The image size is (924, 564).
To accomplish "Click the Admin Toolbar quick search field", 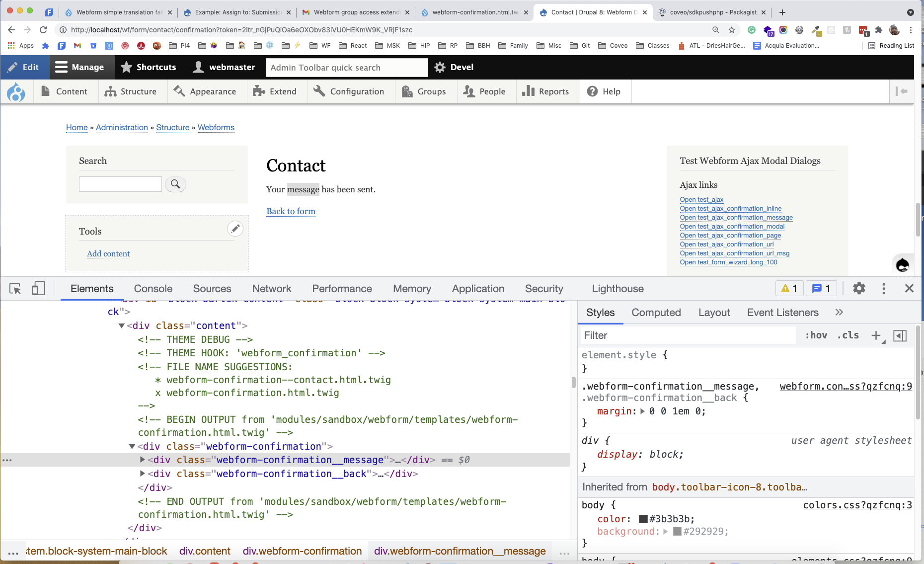I will coord(346,67).
